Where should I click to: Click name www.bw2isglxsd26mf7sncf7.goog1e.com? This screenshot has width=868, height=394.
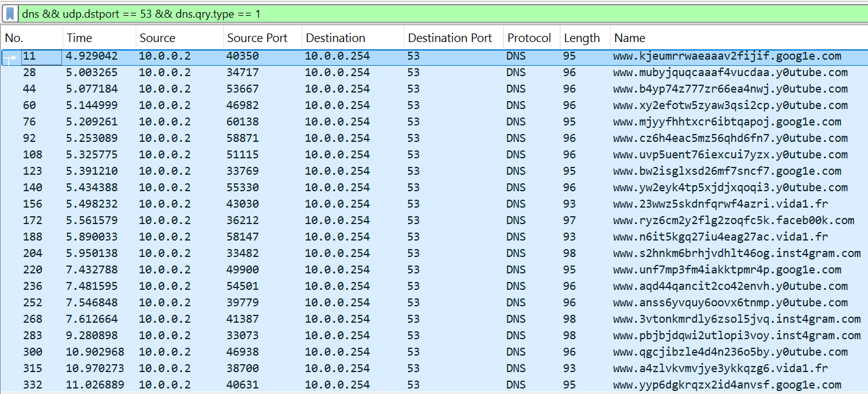point(727,171)
